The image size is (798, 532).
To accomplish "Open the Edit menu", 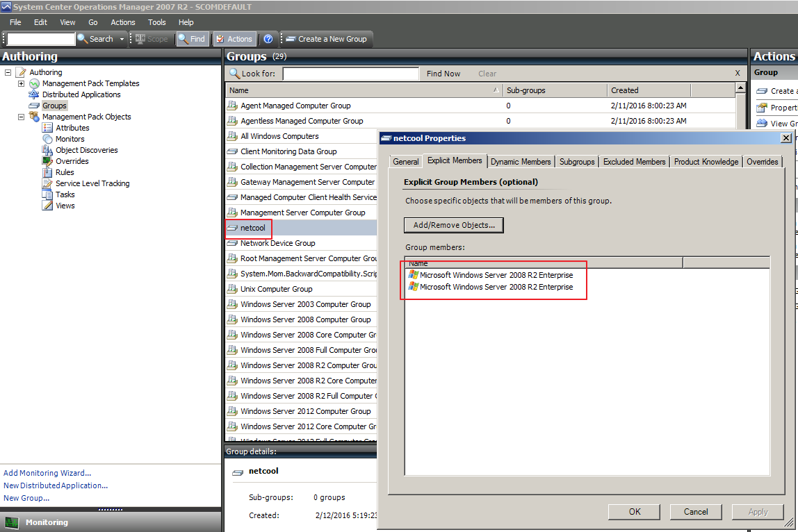I will coord(40,22).
